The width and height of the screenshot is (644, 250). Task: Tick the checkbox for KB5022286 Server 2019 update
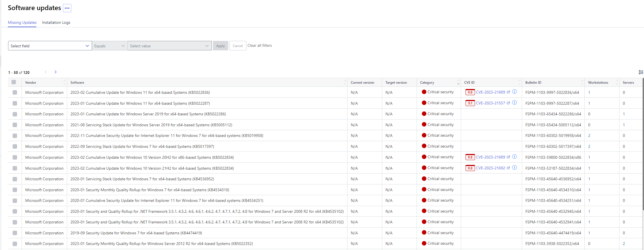(x=15, y=114)
